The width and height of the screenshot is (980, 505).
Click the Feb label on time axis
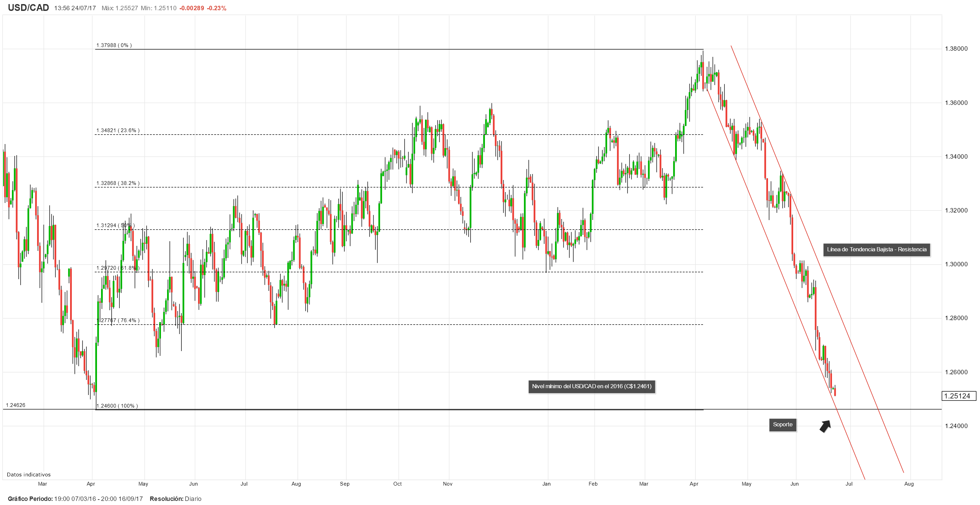[593, 484]
